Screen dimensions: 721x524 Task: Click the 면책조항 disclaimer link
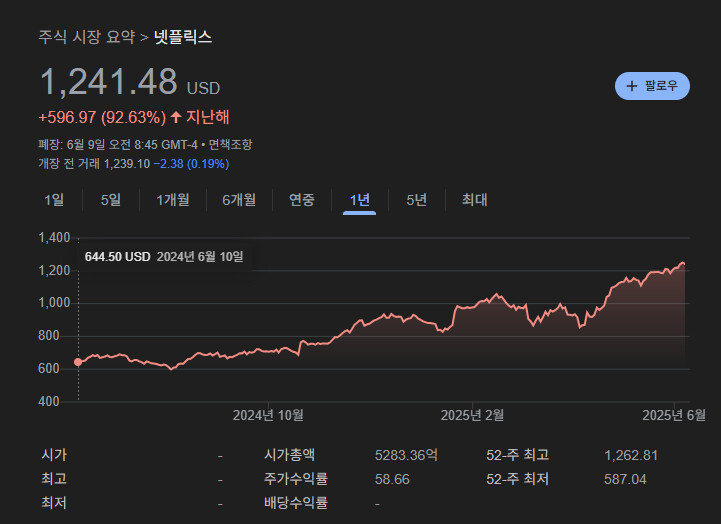point(230,145)
